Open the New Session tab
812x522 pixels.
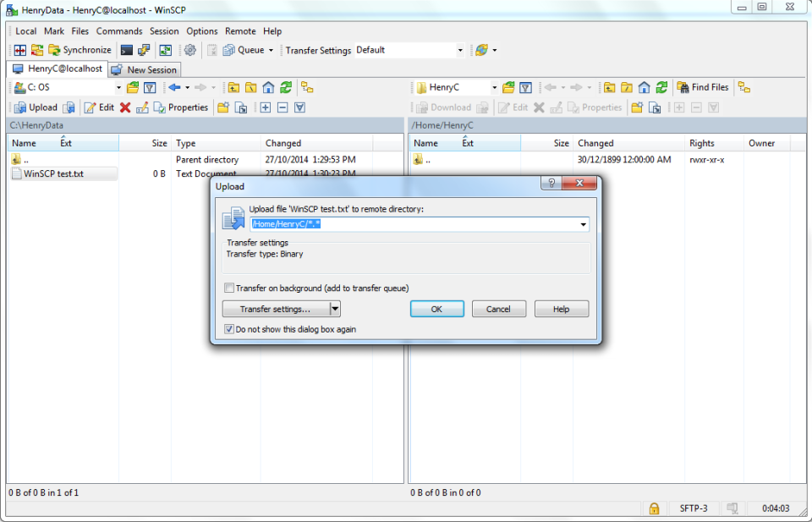pyautogui.click(x=145, y=70)
